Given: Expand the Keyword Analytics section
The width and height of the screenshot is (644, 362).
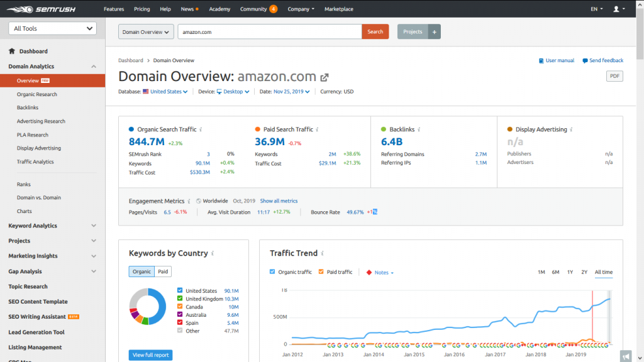Looking at the screenshot, I should pyautogui.click(x=94, y=226).
